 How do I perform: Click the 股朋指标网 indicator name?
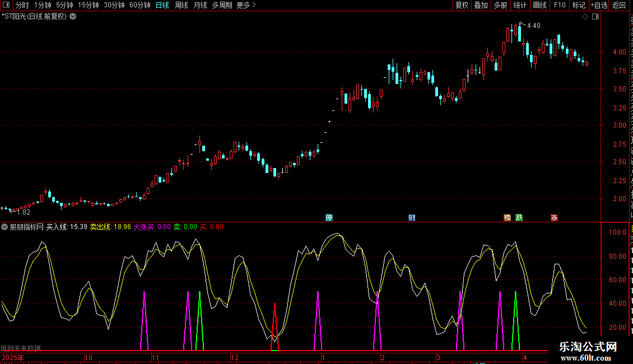coord(27,227)
